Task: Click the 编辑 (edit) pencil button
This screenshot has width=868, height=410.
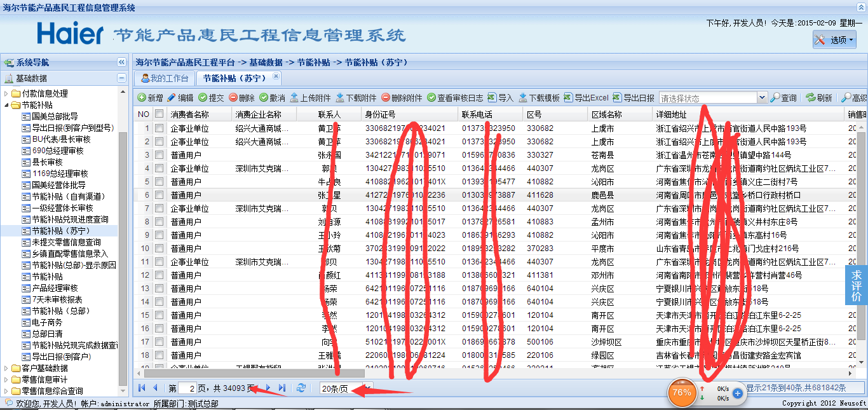Action: click(x=180, y=98)
